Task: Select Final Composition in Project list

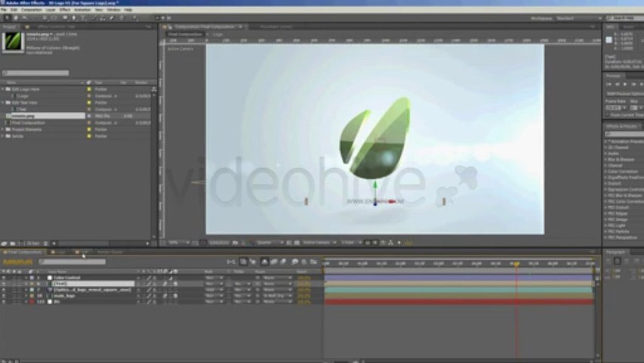Action: (x=29, y=123)
